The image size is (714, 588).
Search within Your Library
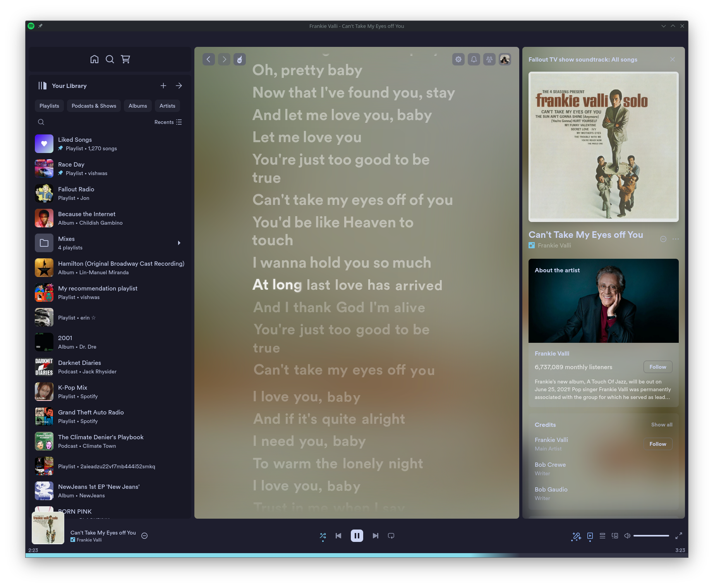(x=41, y=122)
